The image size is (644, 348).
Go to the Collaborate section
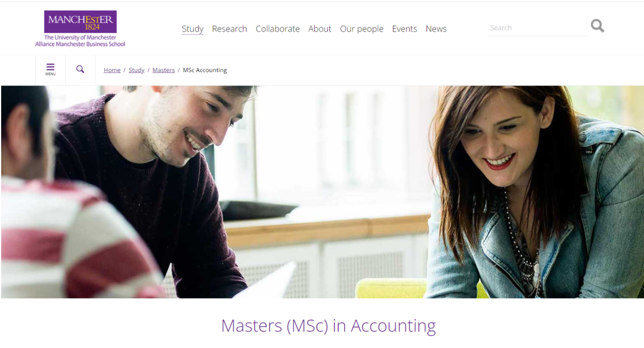(278, 29)
